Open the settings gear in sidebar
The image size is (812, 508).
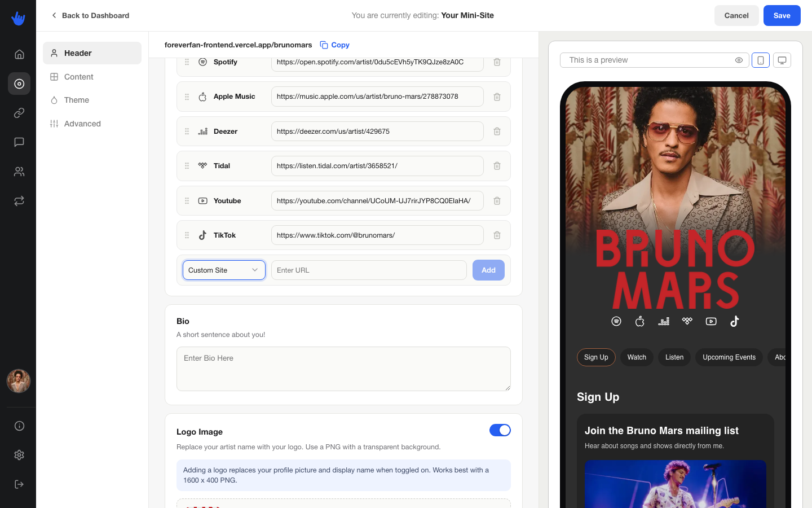(19, 455)
